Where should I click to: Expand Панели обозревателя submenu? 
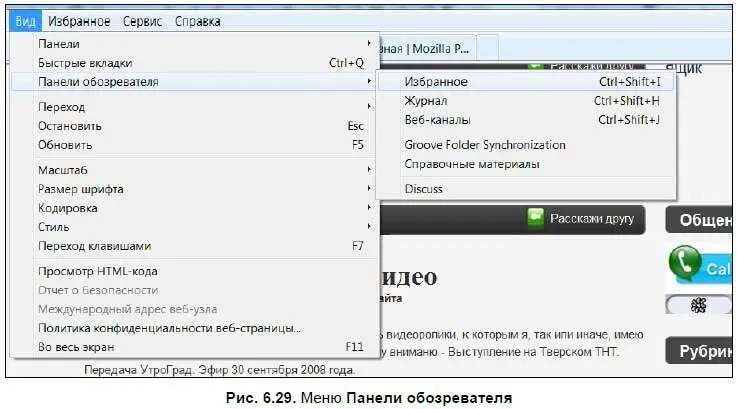(98, 82)
